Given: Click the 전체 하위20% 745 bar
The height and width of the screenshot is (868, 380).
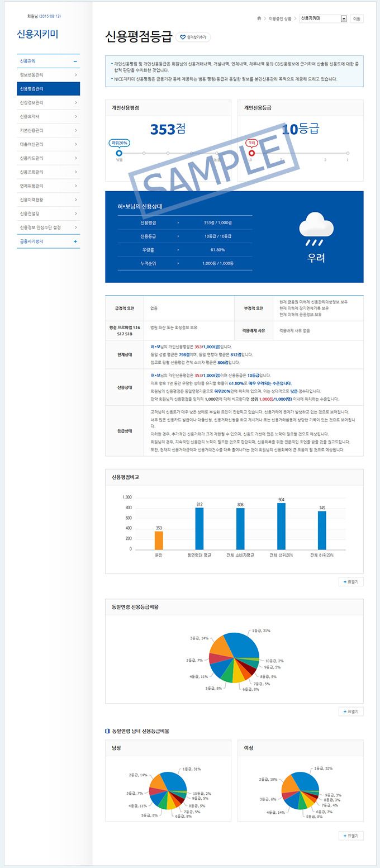Looking at the screenshot, I should coord(322,530).
